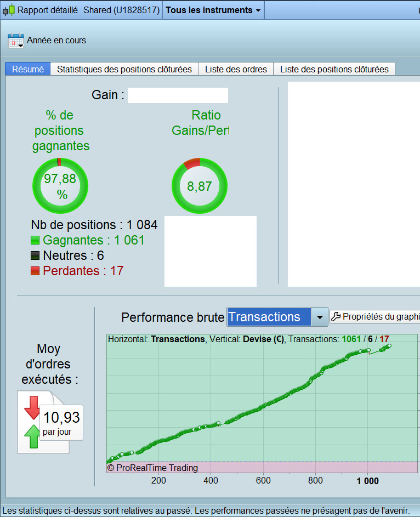Click the winning positions percentage donut chart
Screen dimensions: 420x517
[x=60, y=186]
